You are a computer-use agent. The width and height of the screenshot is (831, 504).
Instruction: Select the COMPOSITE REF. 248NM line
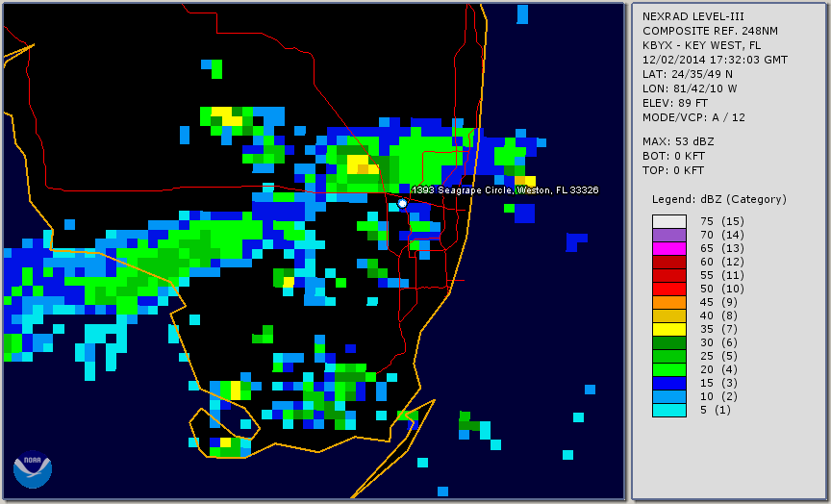tap(710, 31)
